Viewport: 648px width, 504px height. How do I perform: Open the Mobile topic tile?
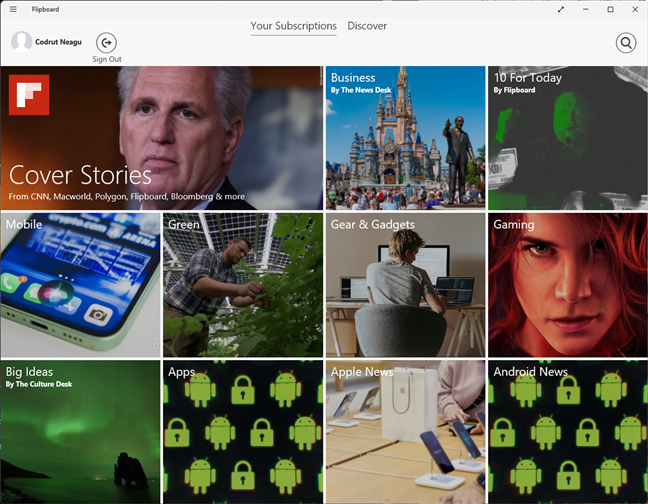80,285
